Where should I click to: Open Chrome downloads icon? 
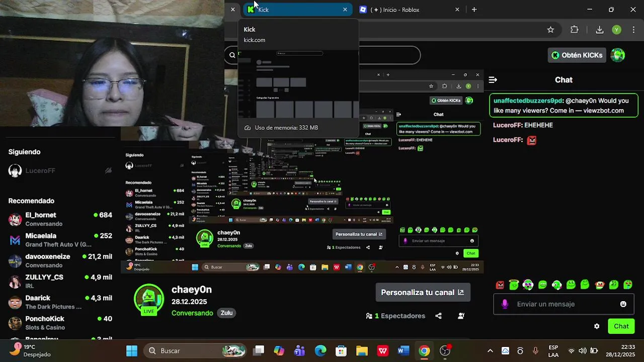point(600,30)
